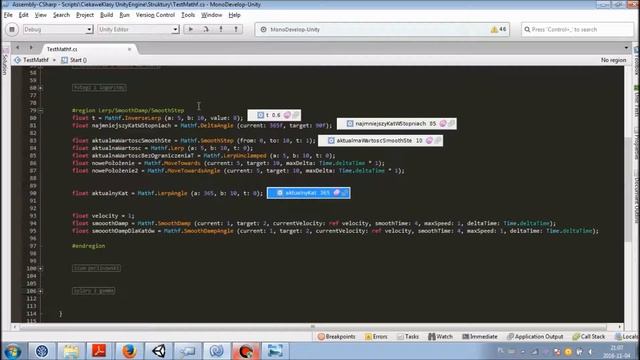
Task: Click the pink pin icon in najmniejszyKatWStopniach tooltip
Action: pos(443,123)
